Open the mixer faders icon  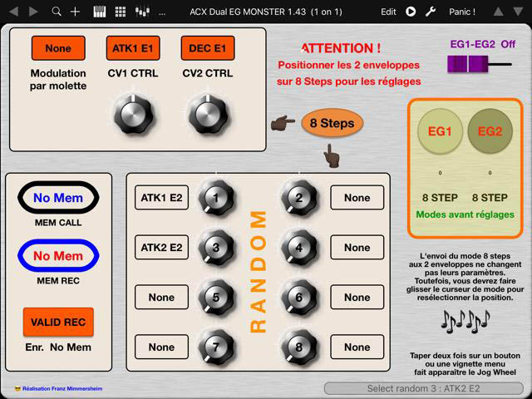pyautogui.click(x=142, y=12)
